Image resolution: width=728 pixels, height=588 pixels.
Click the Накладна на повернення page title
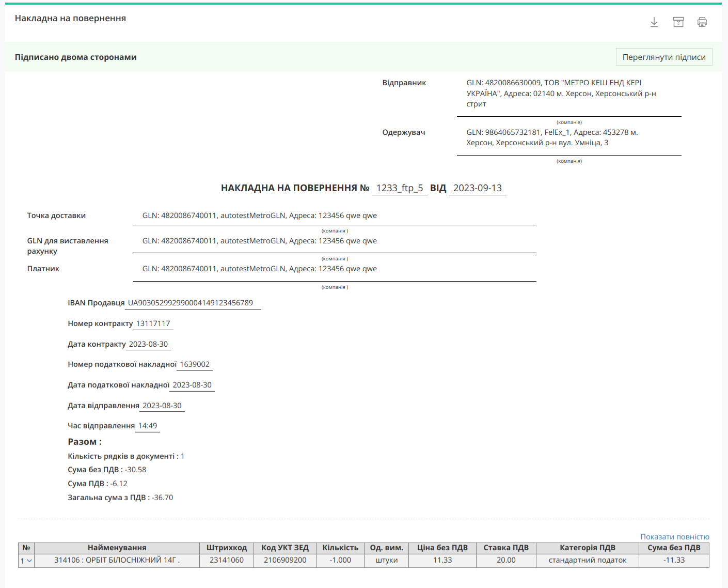[x=70, y=18]
